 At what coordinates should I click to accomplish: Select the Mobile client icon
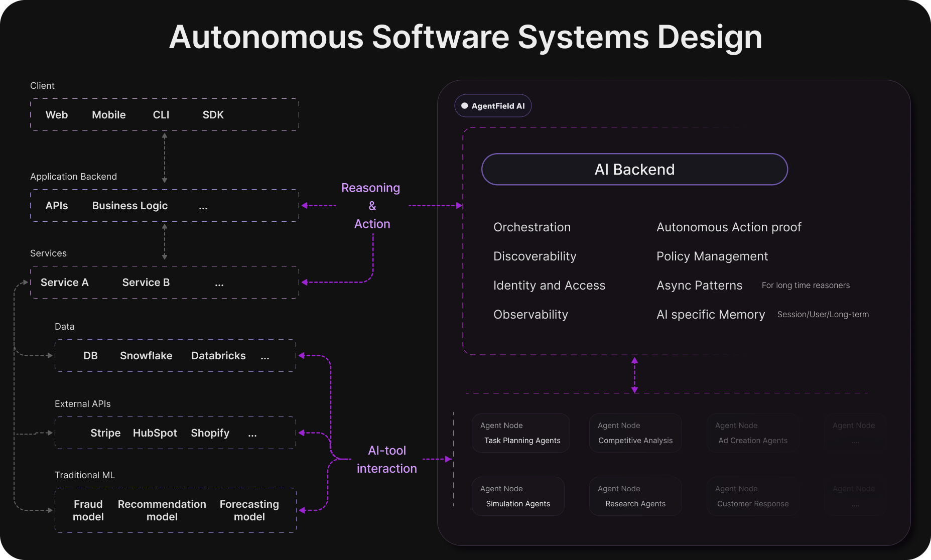click(108, 114)
